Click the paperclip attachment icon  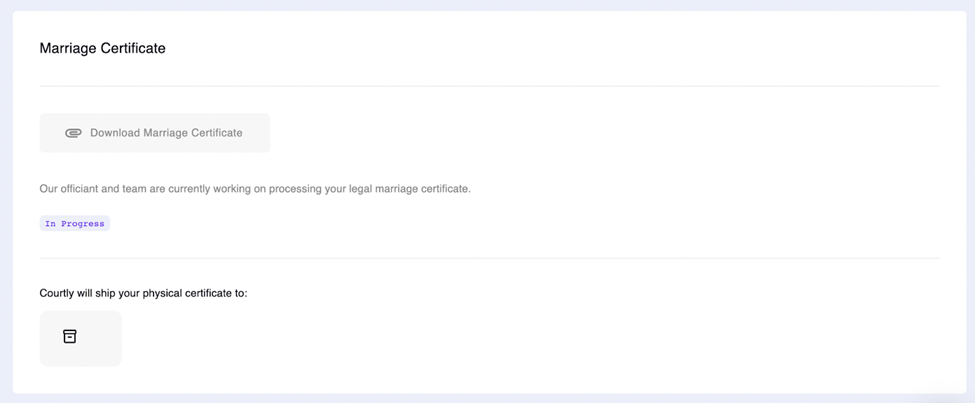coord(73,133)
